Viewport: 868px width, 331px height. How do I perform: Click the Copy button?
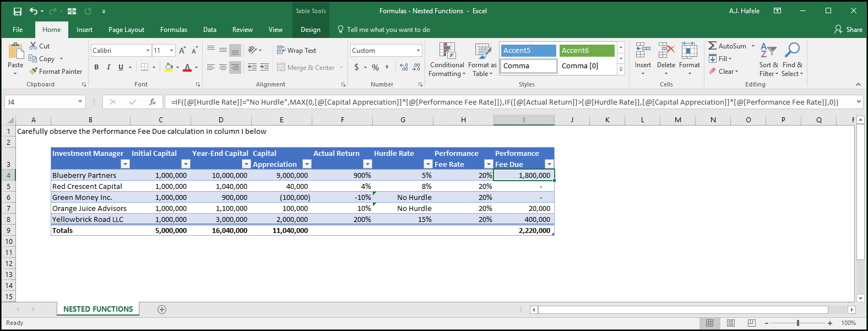tap(42, 58)
